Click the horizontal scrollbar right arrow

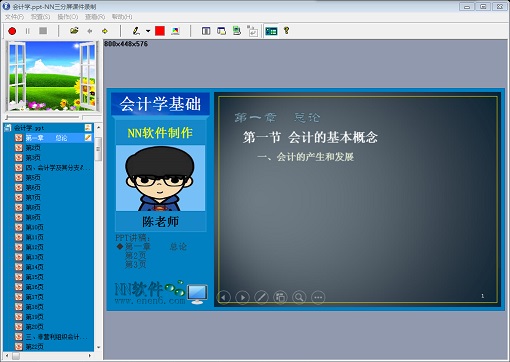pyautogui.click(x=90, y=356)
